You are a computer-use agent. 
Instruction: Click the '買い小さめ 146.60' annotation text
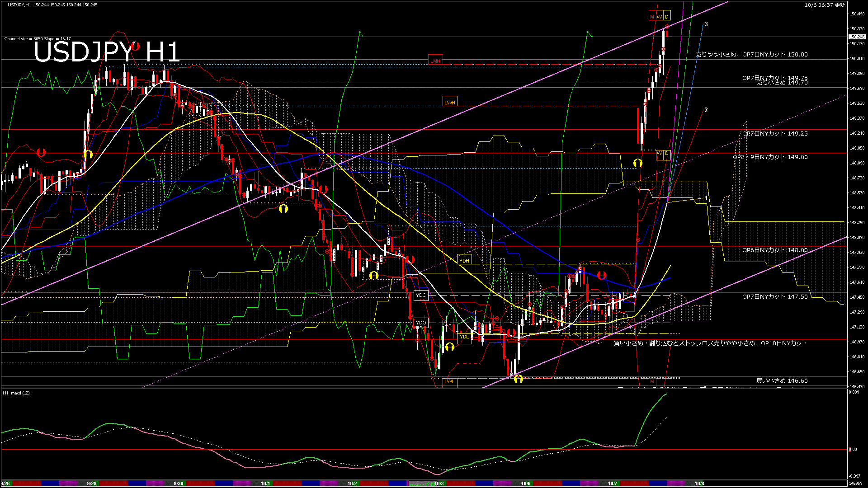point(782,380)
